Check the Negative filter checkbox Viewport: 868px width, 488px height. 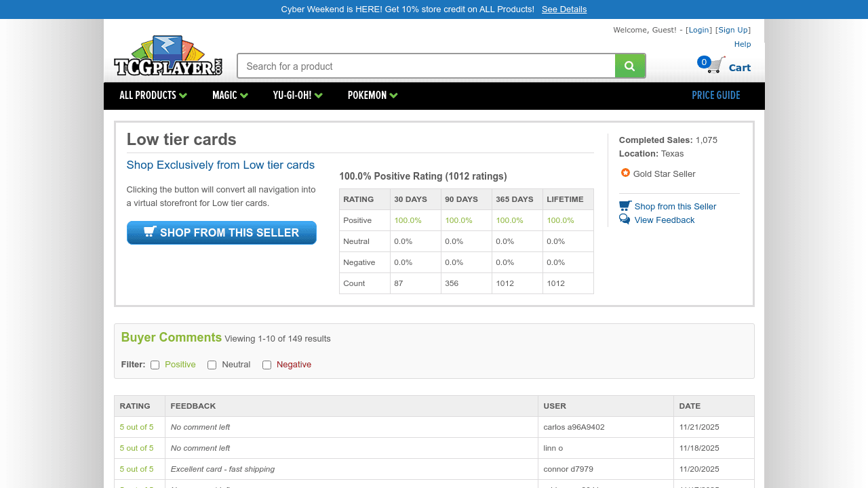coord(267,365)
